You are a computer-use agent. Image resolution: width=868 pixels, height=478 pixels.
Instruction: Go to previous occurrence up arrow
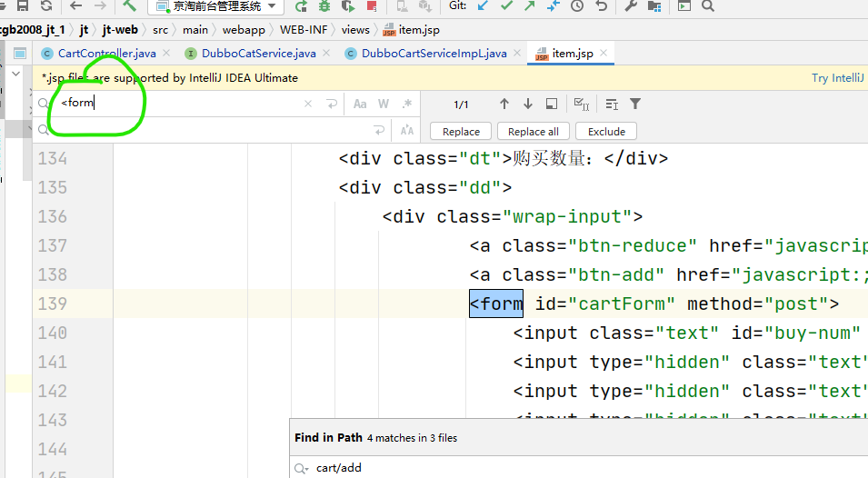click(504, 104)
